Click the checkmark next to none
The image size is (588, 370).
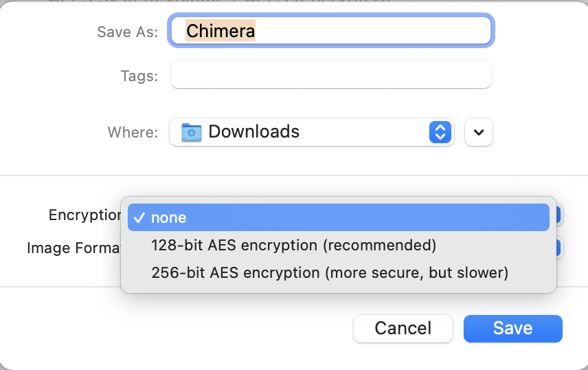pyautogui.click(x=139, y=218)
